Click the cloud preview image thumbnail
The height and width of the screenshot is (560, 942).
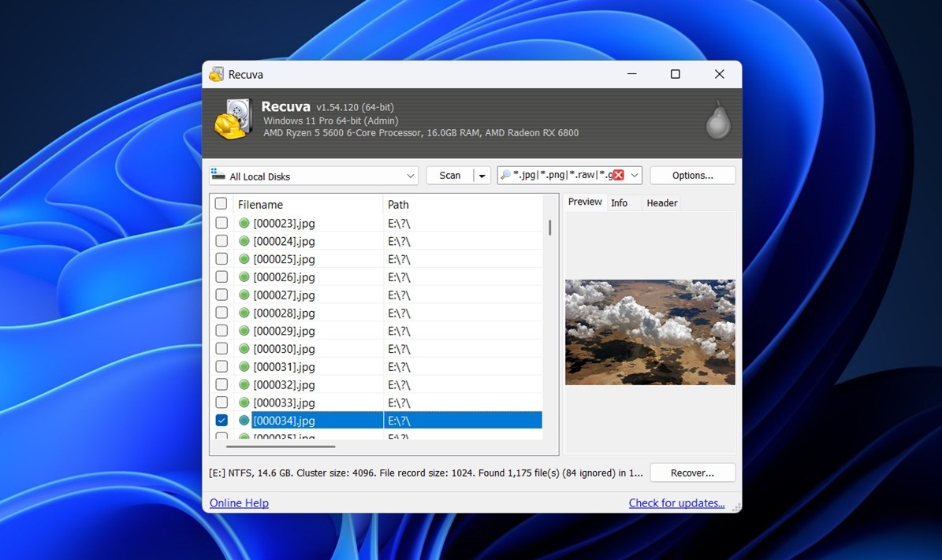[x=650, y=332]
